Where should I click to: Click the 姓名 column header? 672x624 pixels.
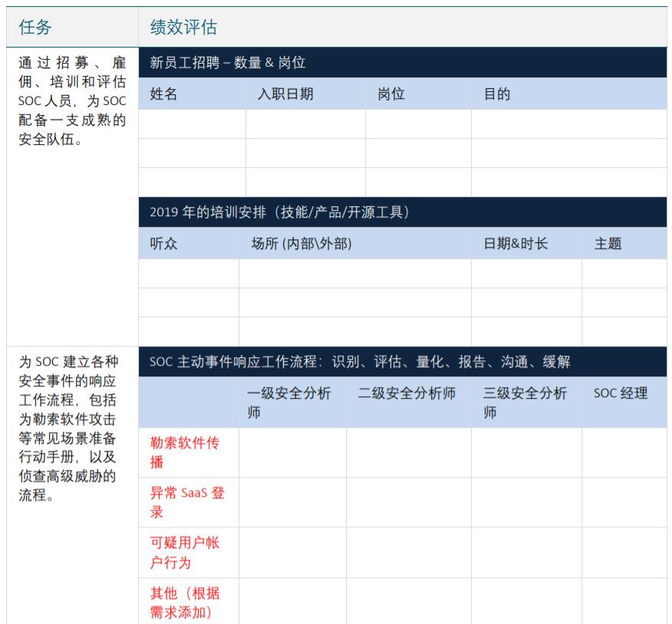(160, 94)
